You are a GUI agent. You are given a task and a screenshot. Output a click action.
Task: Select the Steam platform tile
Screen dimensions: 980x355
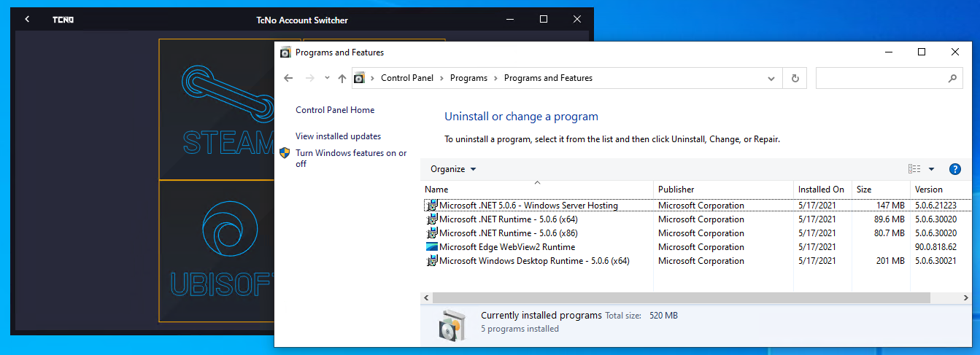tap(216, 109)
